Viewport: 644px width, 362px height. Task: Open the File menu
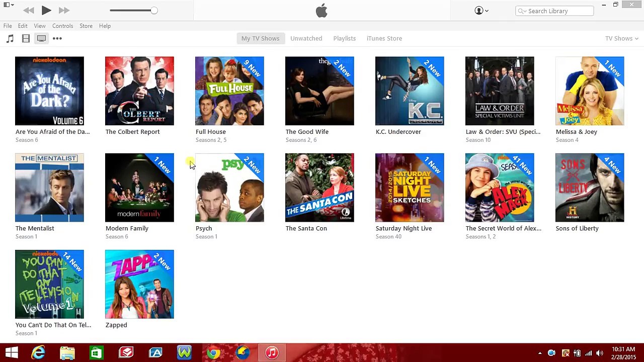(8, 26)
